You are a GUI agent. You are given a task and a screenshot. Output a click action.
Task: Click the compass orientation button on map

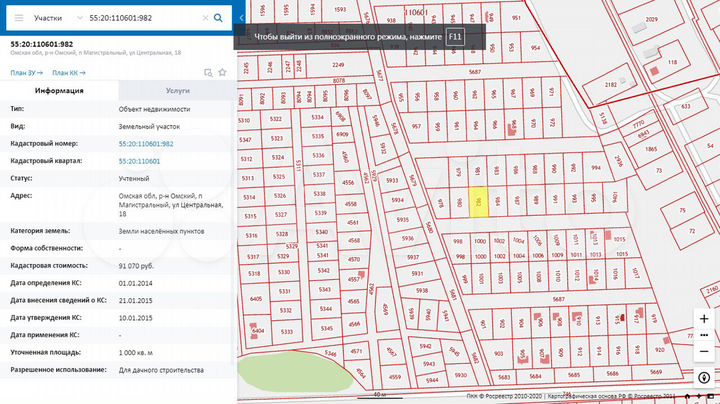[x=704, y=377]
